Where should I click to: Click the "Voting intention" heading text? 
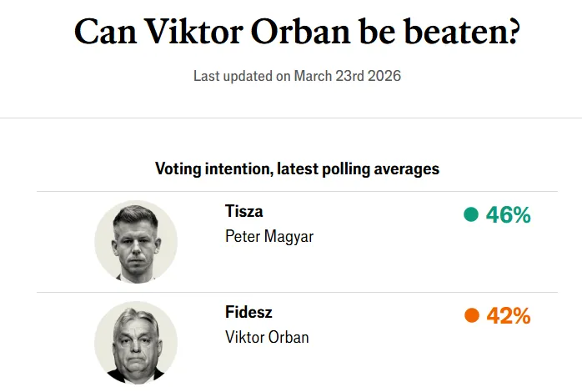point(210,168)
